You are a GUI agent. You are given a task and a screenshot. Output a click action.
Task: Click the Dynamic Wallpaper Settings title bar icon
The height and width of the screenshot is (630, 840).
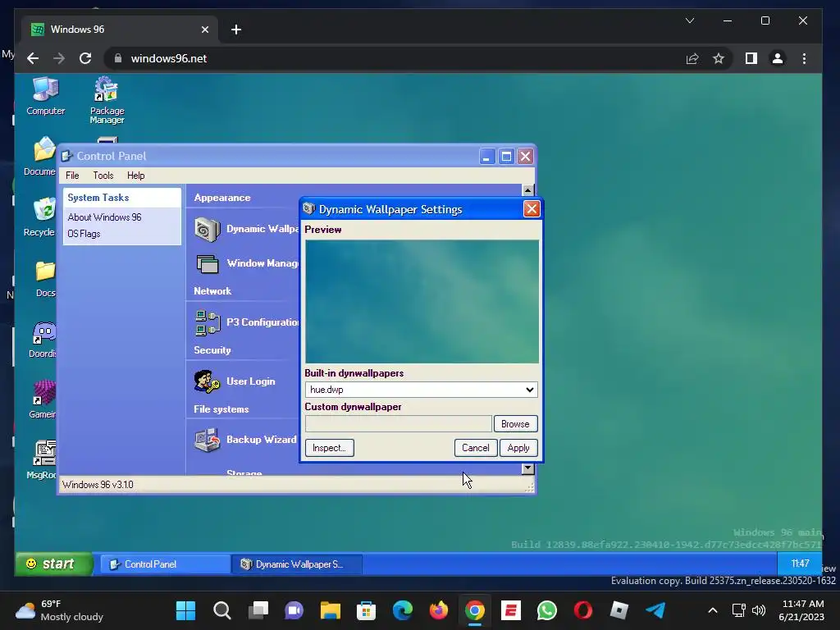(x=308, y=209)
